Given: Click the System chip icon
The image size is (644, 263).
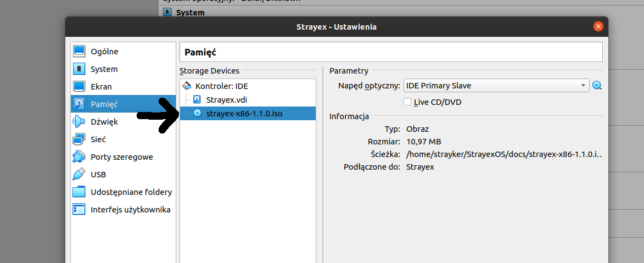Looking at the screenshot, I should pos(80,69).
